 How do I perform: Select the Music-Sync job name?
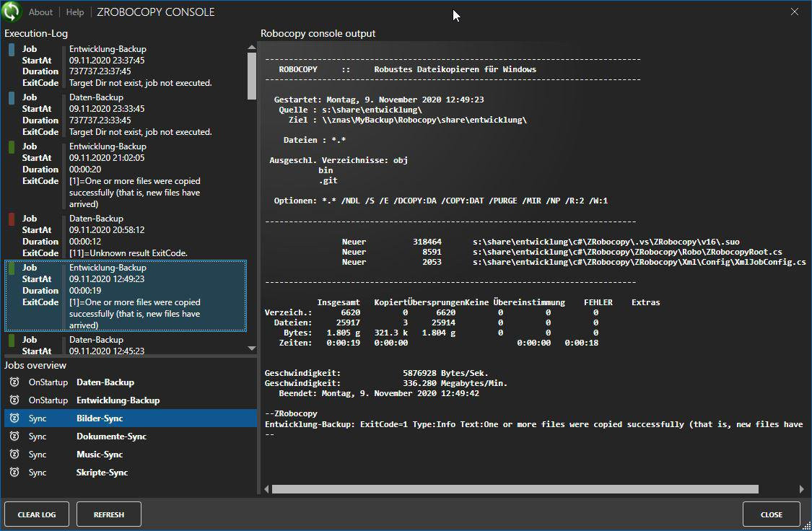click(x=100, y=455)
